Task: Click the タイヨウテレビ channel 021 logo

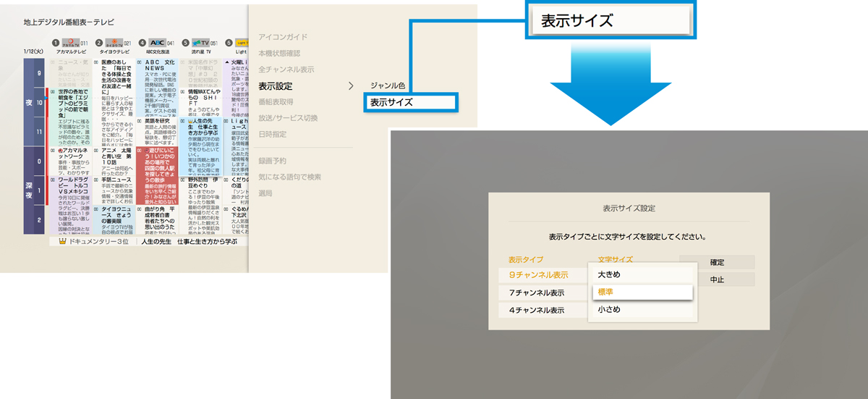Action: [114, 43]
